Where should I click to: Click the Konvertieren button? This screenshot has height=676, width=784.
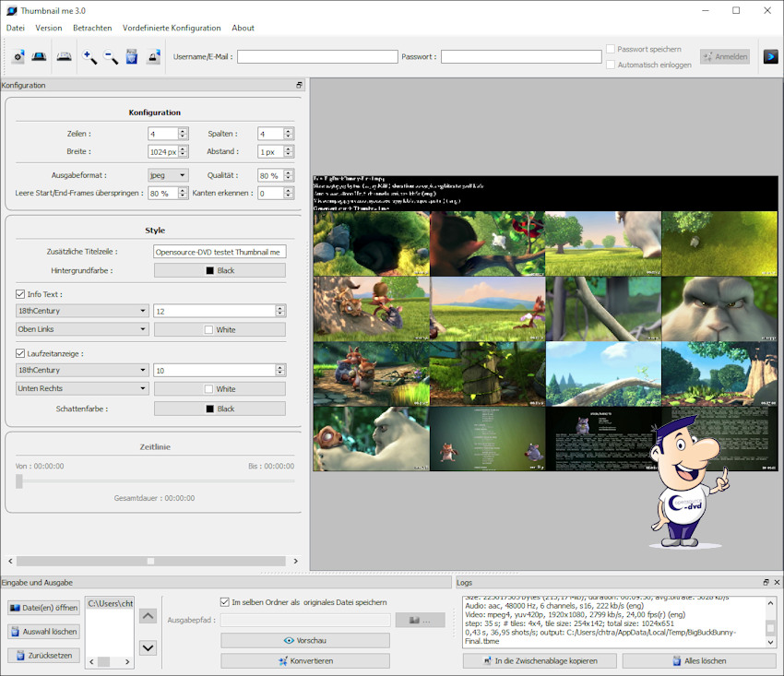[305, 660]
